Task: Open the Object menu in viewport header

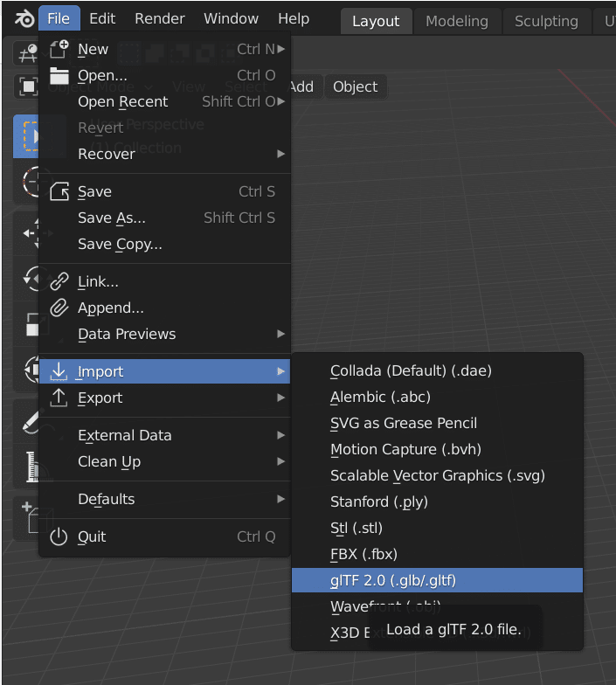Action: [355, 86]
